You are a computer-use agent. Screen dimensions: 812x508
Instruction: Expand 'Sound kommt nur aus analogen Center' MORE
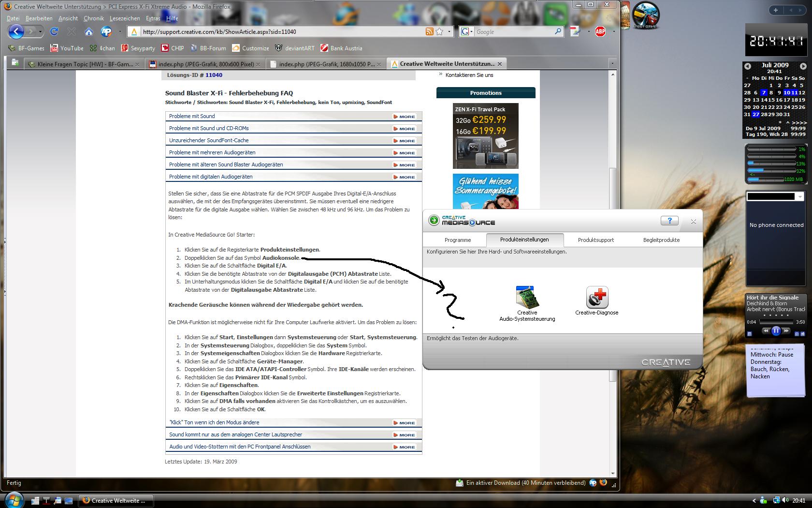tap(404, 435)
